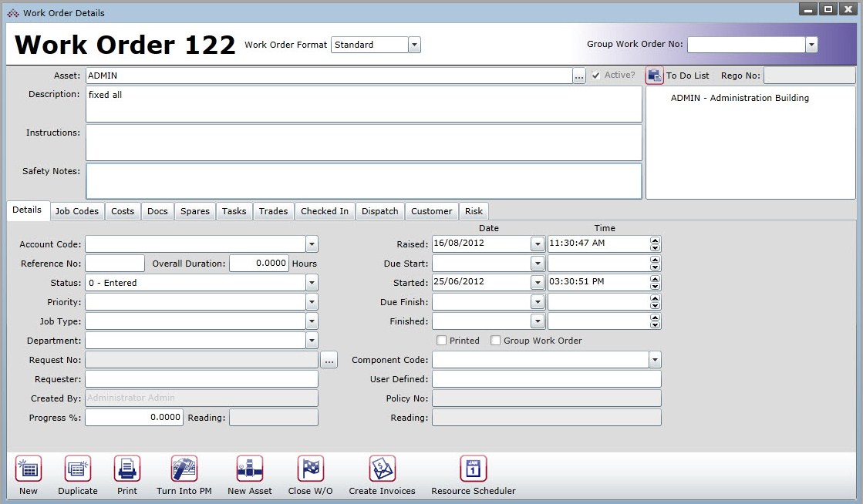Click the Due Finish time spinner

click(x=655, y=301)
